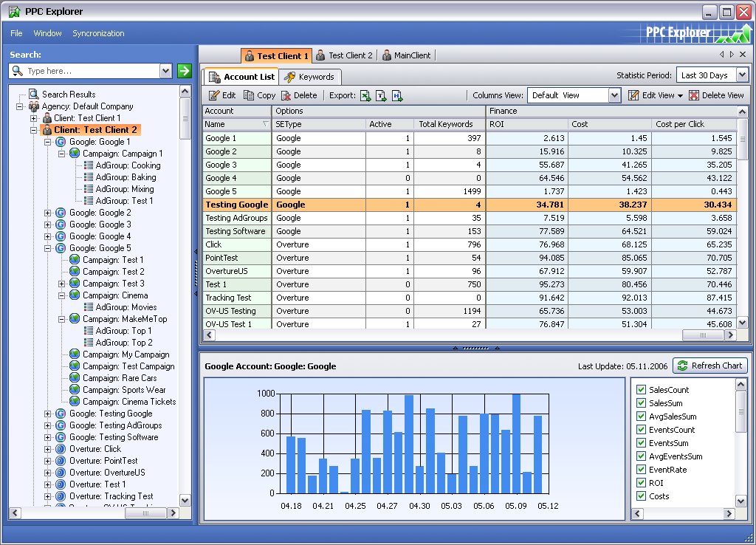This screenshot has height=545, width=756.
Task: Uncheck the SalesCount checkbox
Action: click(642, 390)
